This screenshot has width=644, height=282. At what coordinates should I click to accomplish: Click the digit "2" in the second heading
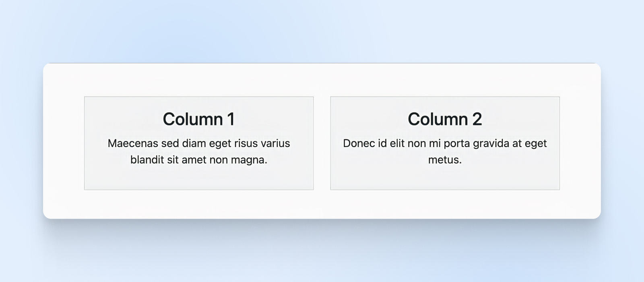477,119
